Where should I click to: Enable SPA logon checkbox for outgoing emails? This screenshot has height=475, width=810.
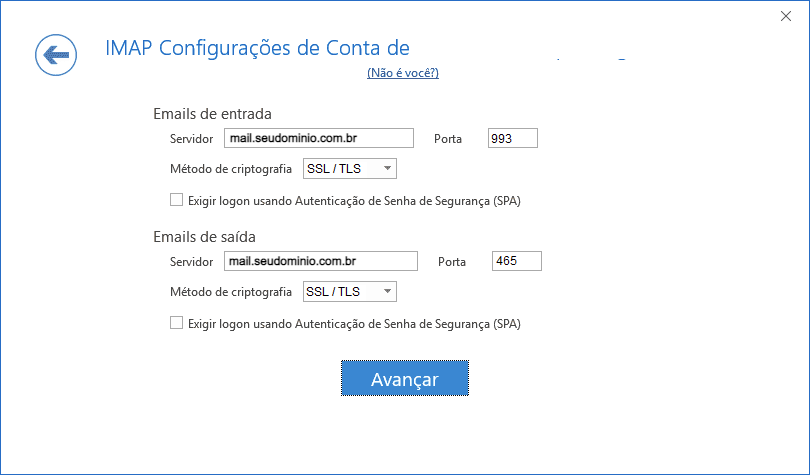coord(177,323)
